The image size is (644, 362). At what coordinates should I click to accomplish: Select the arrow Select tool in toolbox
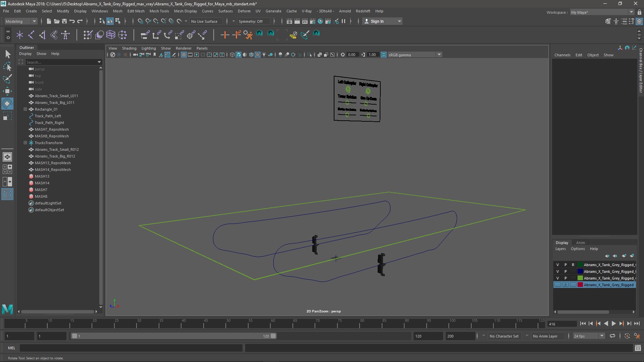point(7,54)
